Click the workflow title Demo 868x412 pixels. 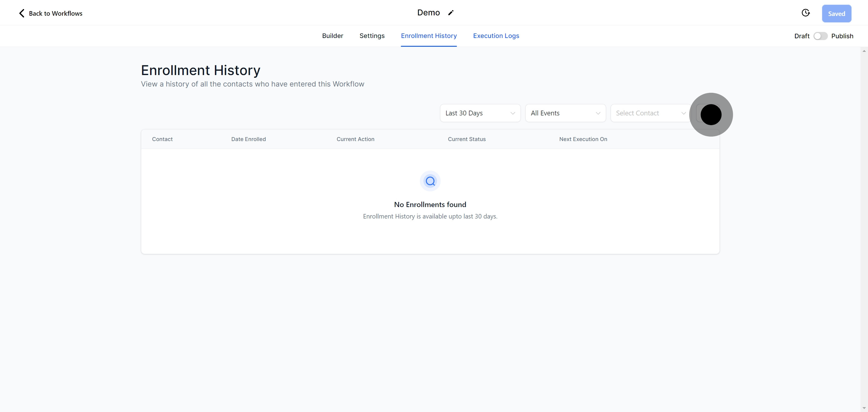click(428, 12)
